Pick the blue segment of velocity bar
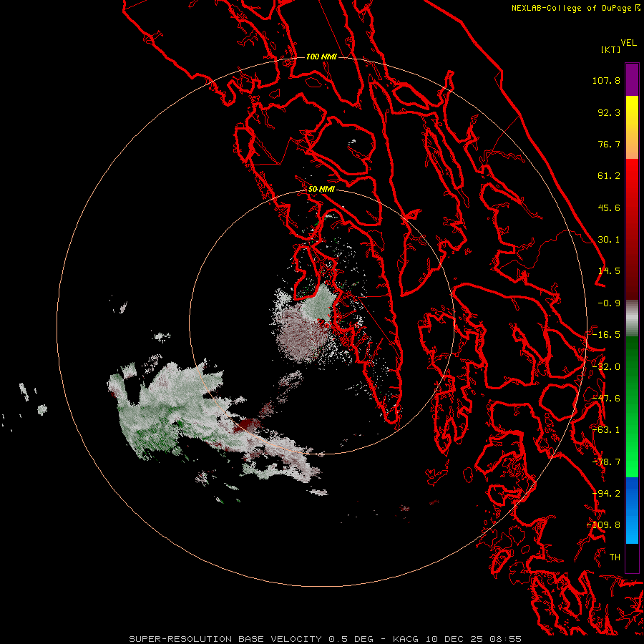 (632, 510)
